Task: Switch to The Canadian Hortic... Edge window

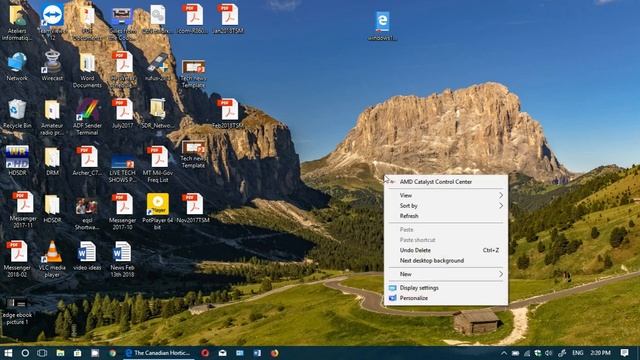Action: (159, 353)
